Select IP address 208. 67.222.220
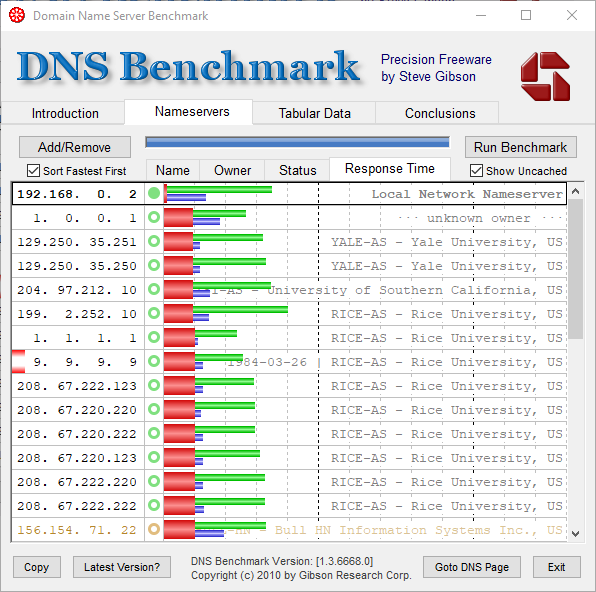596x592 pixels. pos(77,482)
